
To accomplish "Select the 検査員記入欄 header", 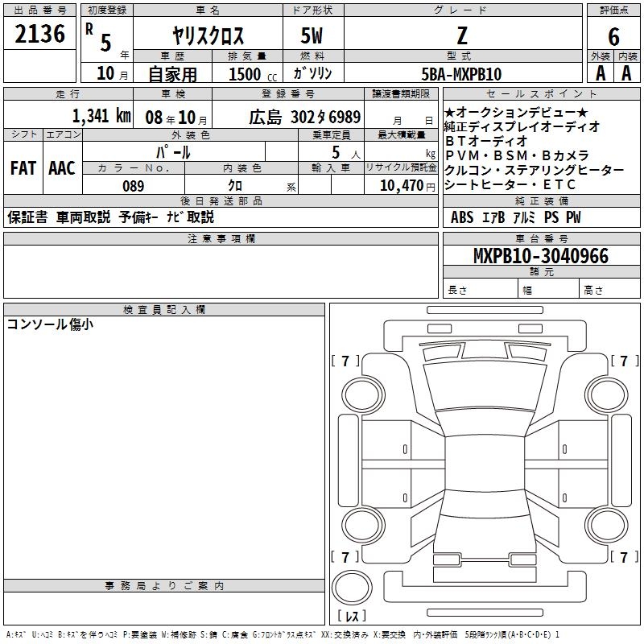I will [164, 310].
